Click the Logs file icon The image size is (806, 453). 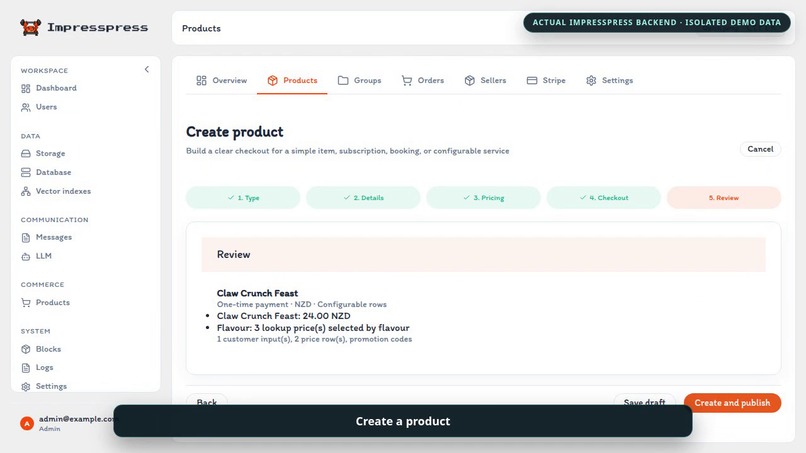[x=26, y=368]
